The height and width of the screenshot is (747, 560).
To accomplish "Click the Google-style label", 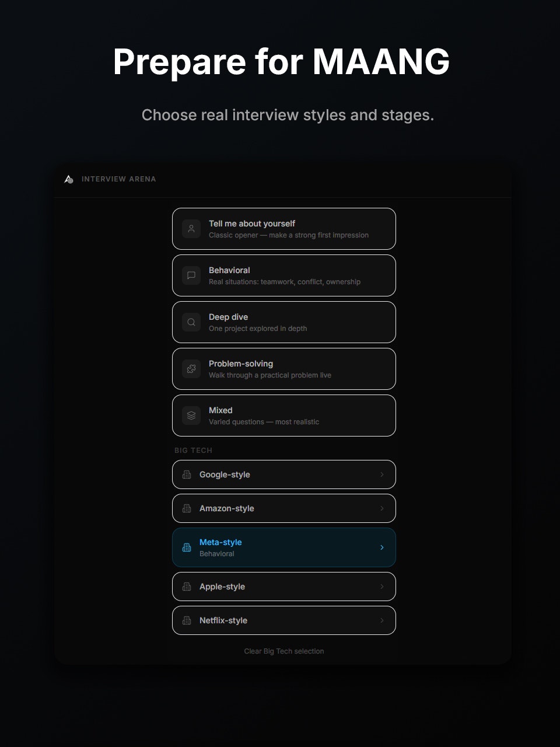I will pos(225,474).
